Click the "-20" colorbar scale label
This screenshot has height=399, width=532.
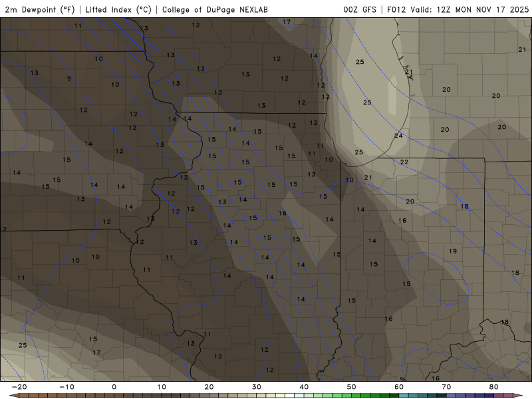19,387
